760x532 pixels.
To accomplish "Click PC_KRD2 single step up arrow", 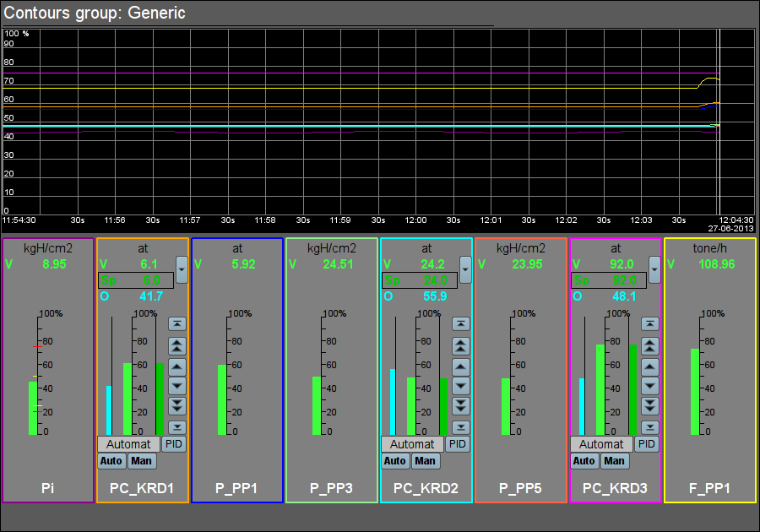I will point(460,366).
